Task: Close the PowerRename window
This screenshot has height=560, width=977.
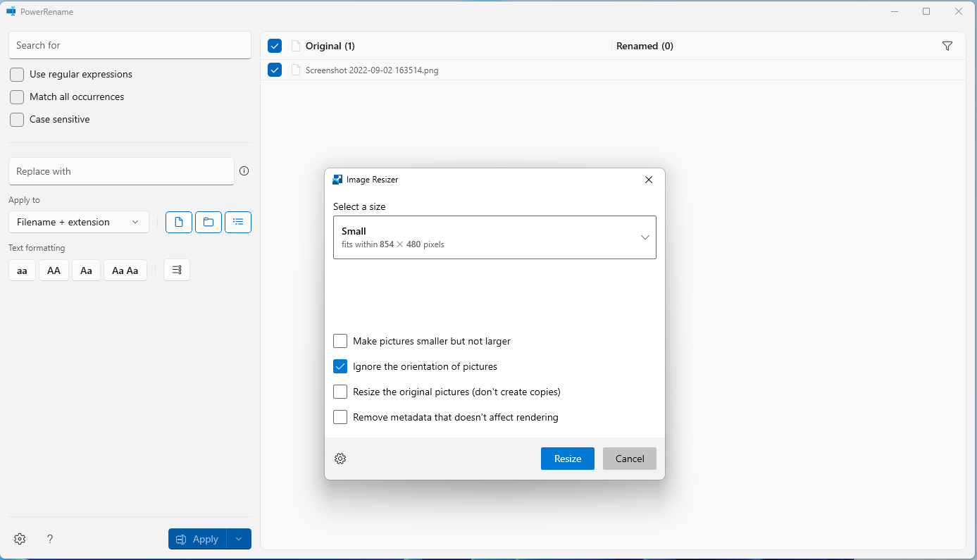Action: click(x=959, y=11)
